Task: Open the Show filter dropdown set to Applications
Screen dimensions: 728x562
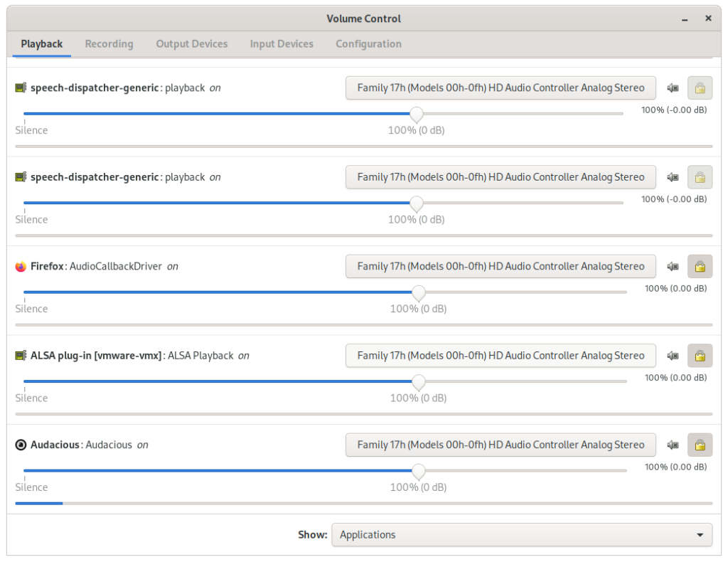Action: 522,534
